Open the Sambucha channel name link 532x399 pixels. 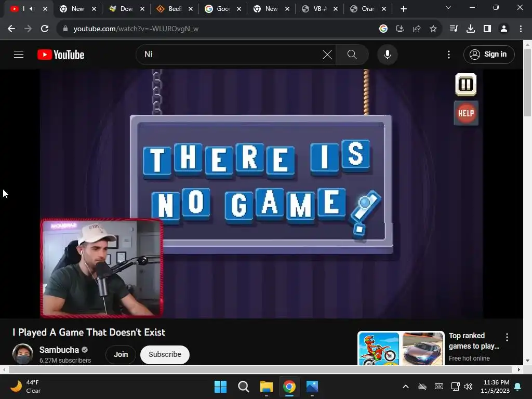pos(59,350)
